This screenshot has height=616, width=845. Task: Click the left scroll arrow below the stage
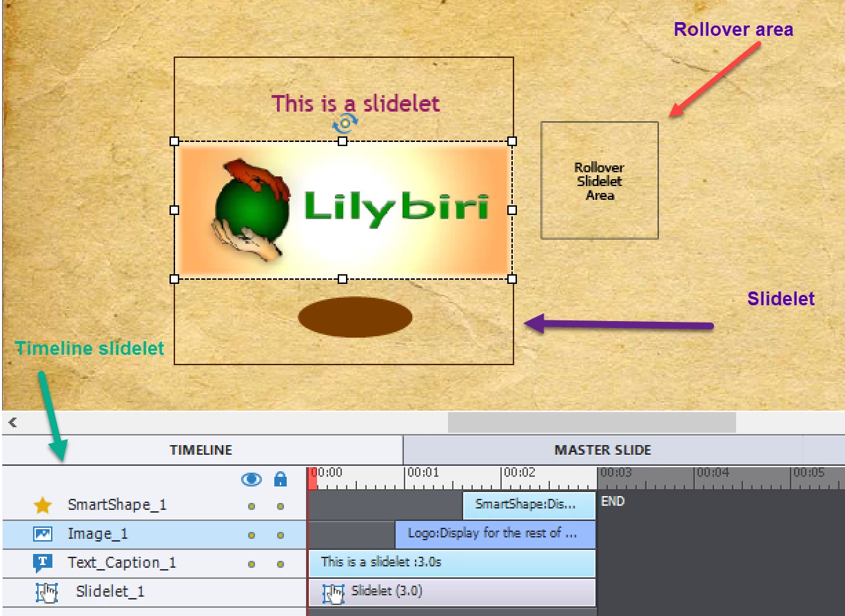pyautogui.click(x=12, y=422)
